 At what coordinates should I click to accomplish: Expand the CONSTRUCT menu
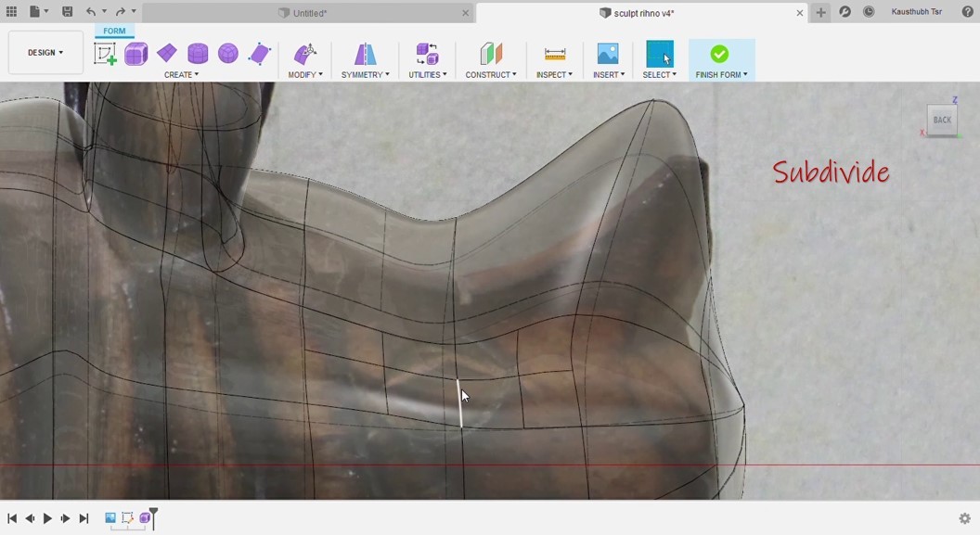tap(491, 75)
